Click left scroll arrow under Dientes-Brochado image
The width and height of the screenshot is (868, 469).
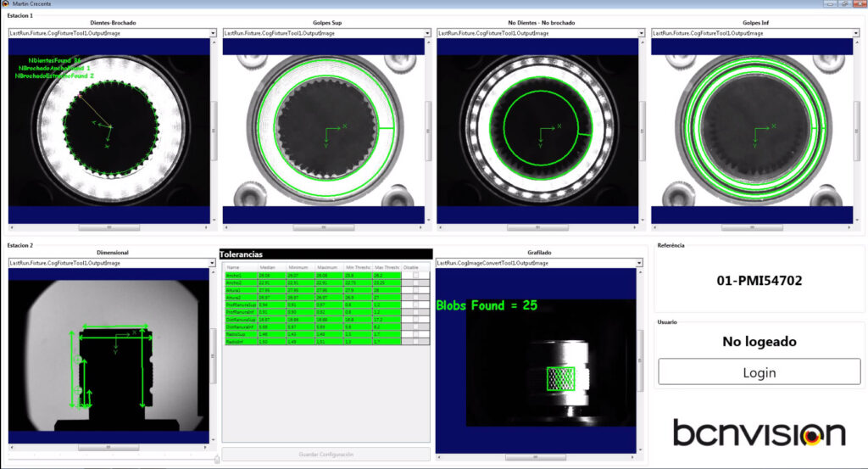[x=12, y=227]
